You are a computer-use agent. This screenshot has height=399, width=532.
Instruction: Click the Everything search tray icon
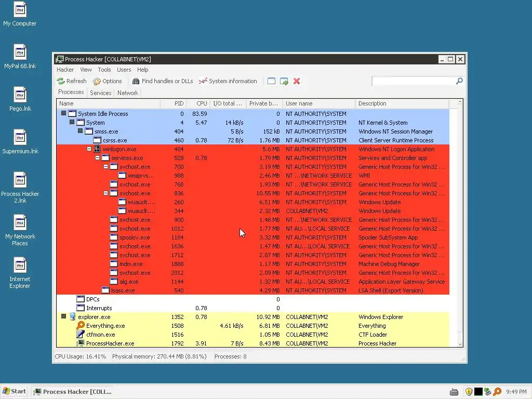[497, 392]
